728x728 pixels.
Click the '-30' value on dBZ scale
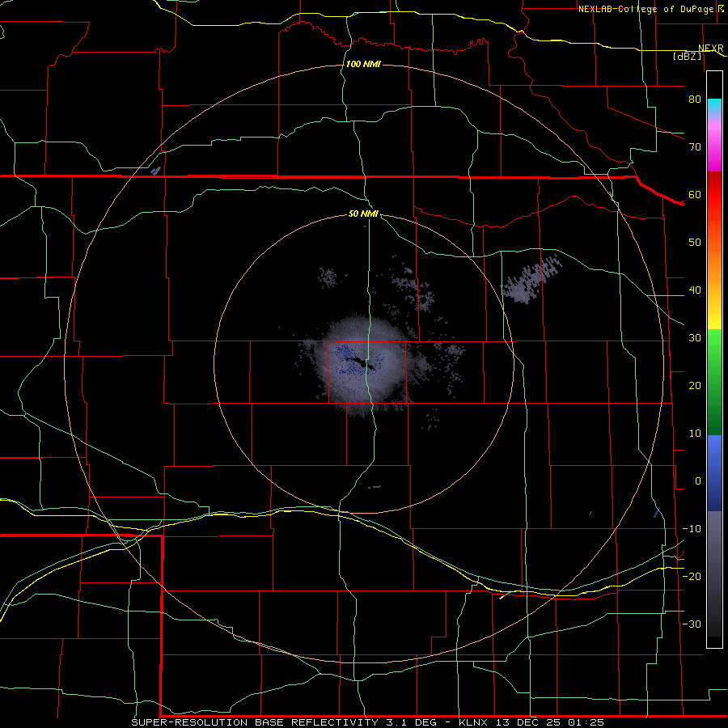[x=692, y=624]
